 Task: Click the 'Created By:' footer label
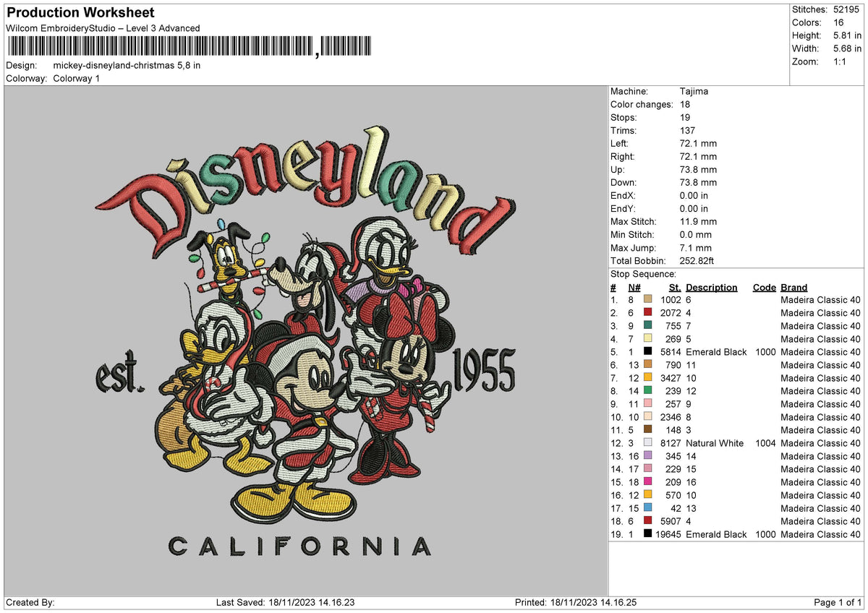point(30,603)
